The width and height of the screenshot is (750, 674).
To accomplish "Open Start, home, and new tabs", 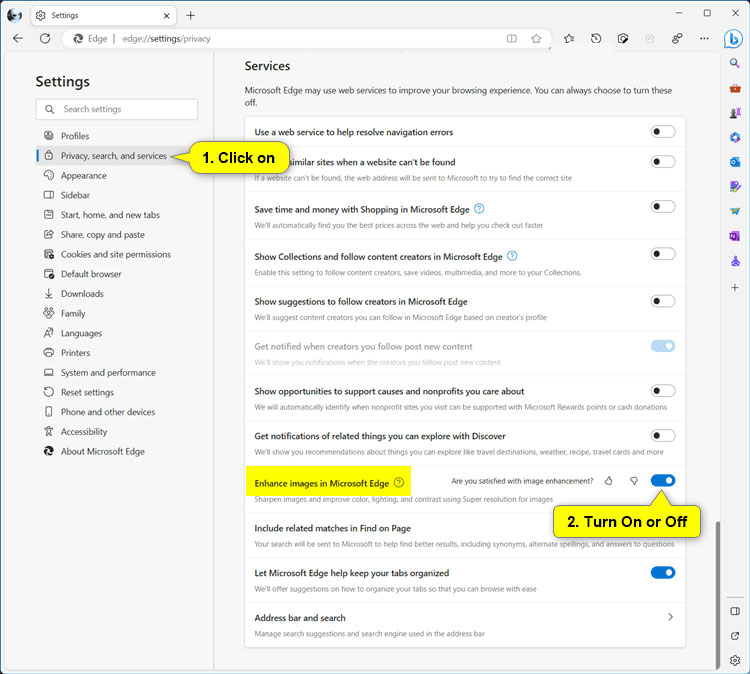I will (x=118, y=215).
